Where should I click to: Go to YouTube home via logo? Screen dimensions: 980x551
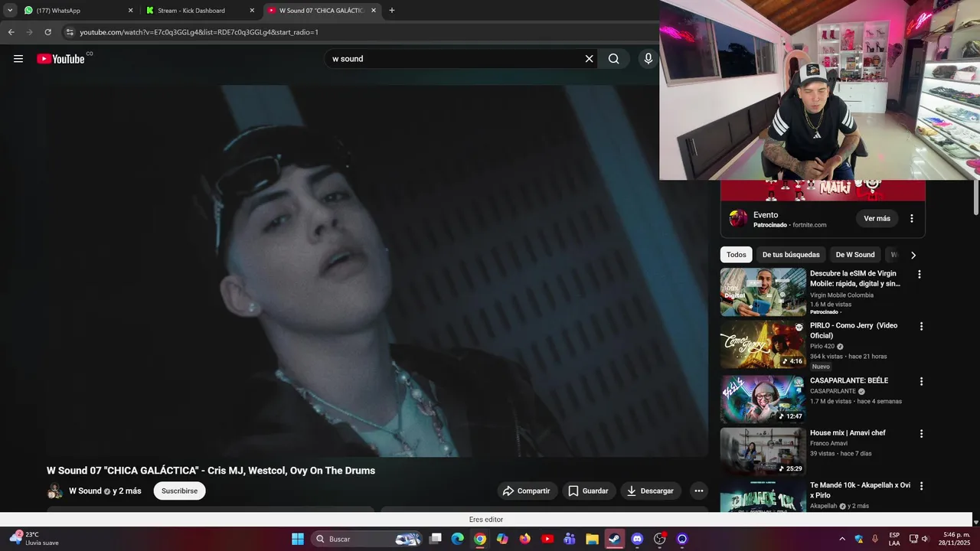click(60, 59)
